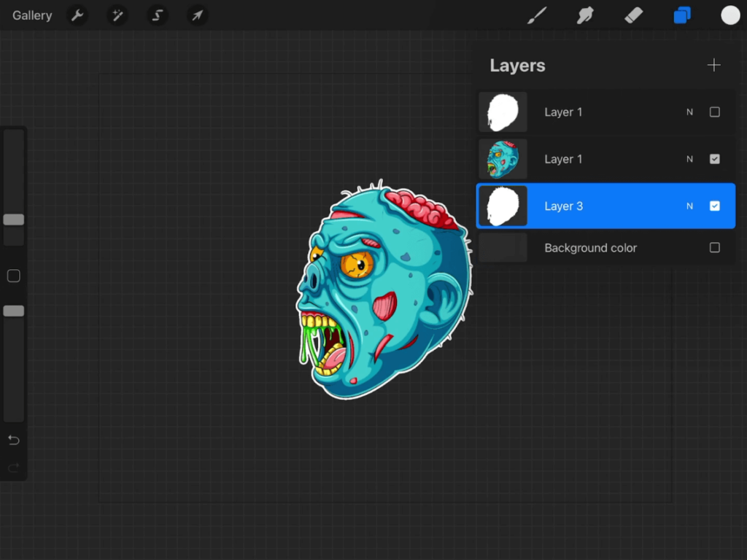Select the Smudge tool
Image resolution: width=747 pixels, height=560 pixels.
(x=586, y=15)
